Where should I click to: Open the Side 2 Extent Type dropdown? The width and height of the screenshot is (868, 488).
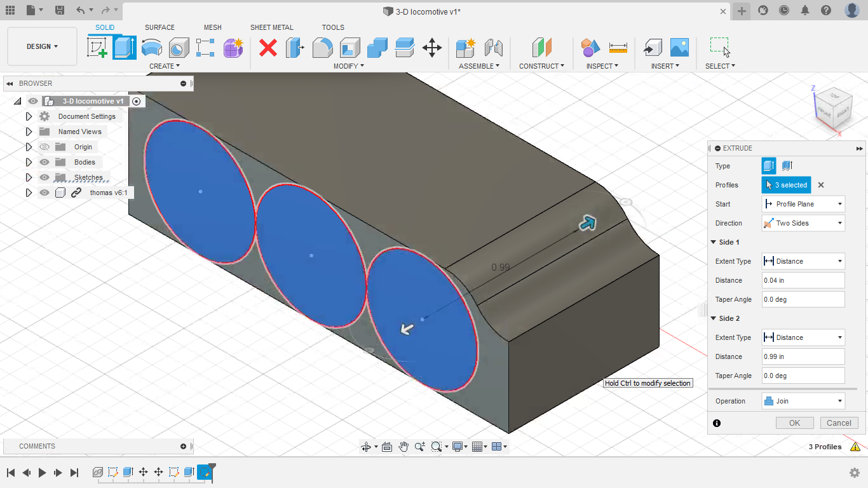803,337
